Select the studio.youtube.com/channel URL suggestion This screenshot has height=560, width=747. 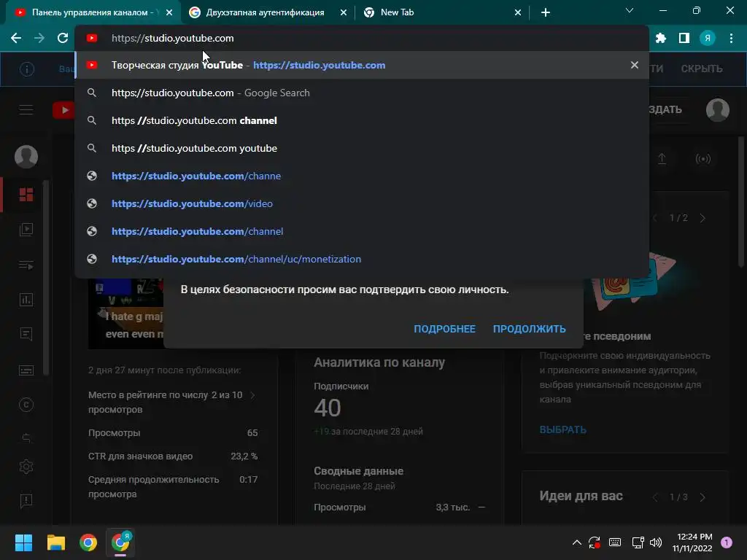(x=362, y=231)
